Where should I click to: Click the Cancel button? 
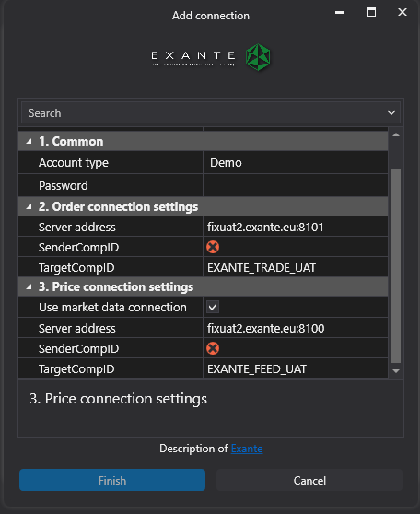tap(309, 480)
